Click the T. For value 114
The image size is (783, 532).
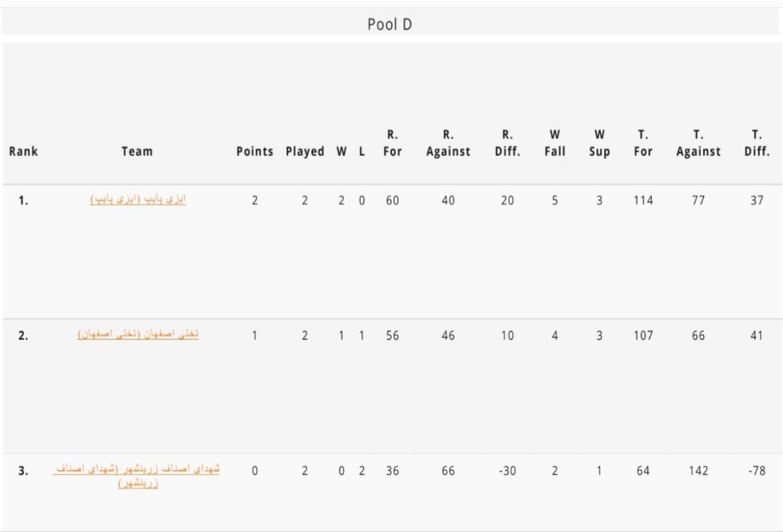point(643,201)
